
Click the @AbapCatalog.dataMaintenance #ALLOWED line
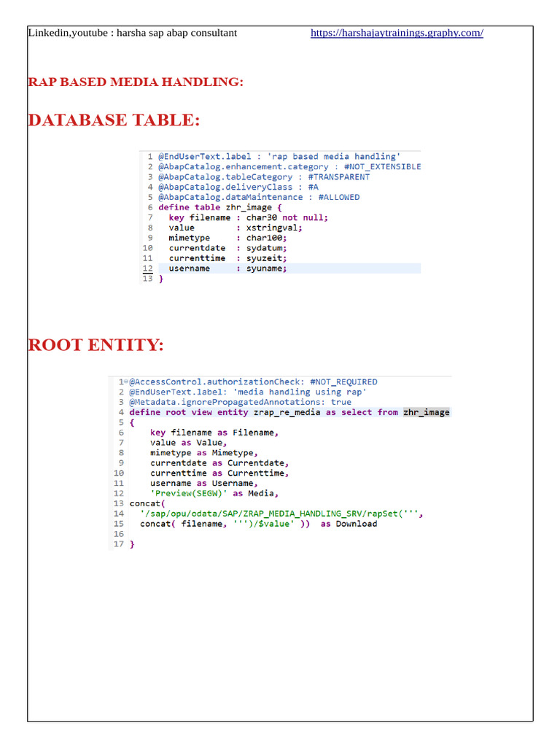259,197
